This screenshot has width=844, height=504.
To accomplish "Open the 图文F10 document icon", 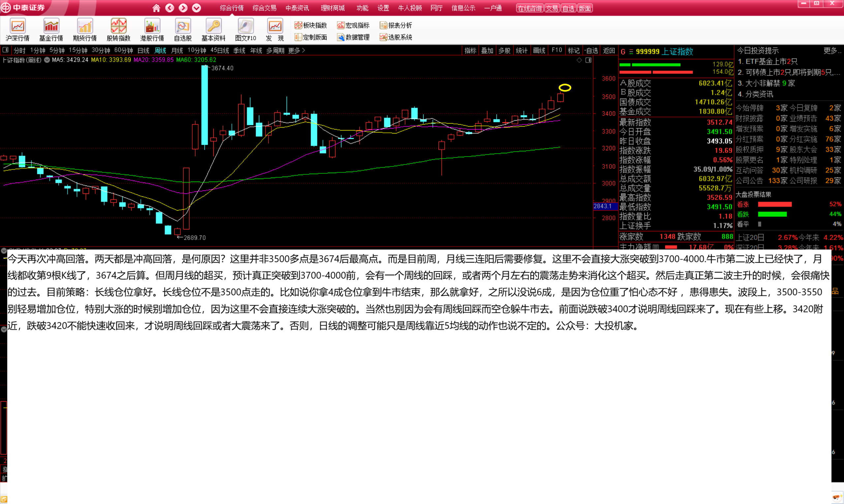I will pyautogui.click(x=246, y=30).
